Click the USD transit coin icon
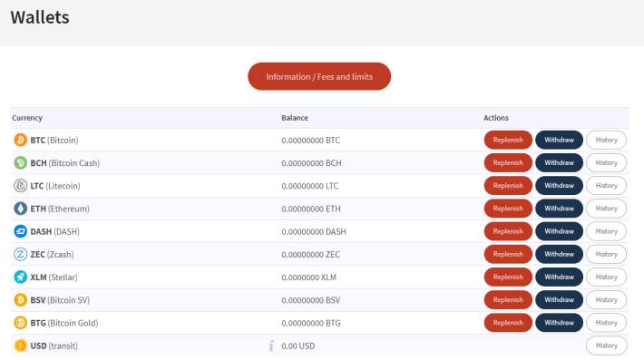The height and width of the screenshot is (360, 644). pyautogui.click(x=20, y=345)
